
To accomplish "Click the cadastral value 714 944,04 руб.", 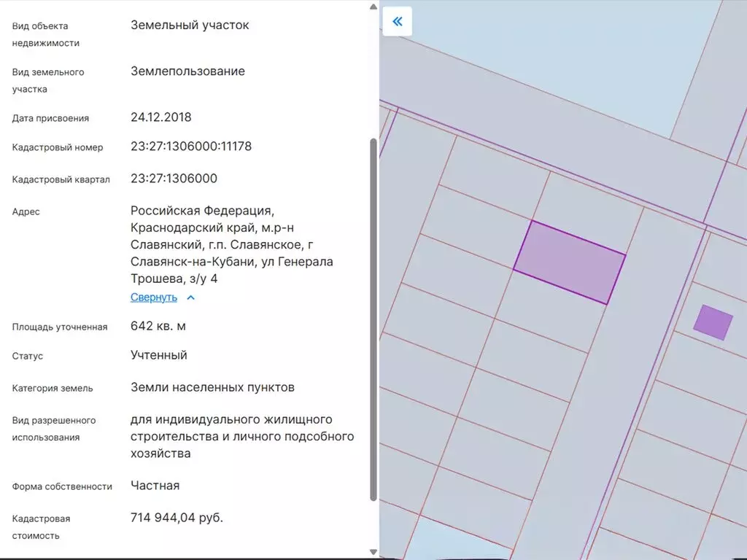I will pos(177,518).
